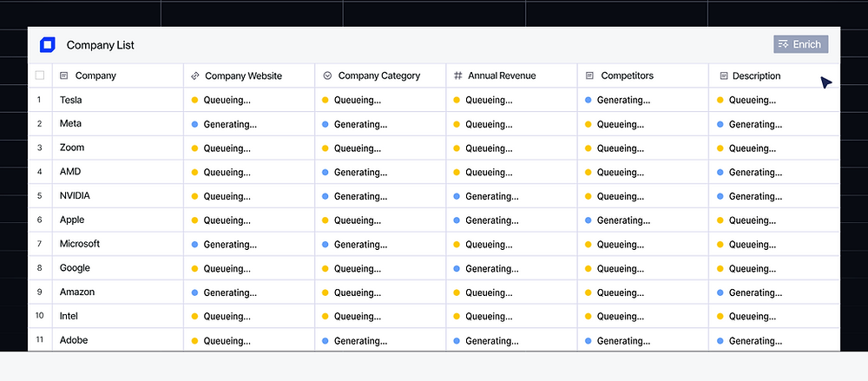This screenshot has width=868, height=381.
Task: Select the NVIDIA company cell
Action: pyautogui.click(x=118, y=196)
